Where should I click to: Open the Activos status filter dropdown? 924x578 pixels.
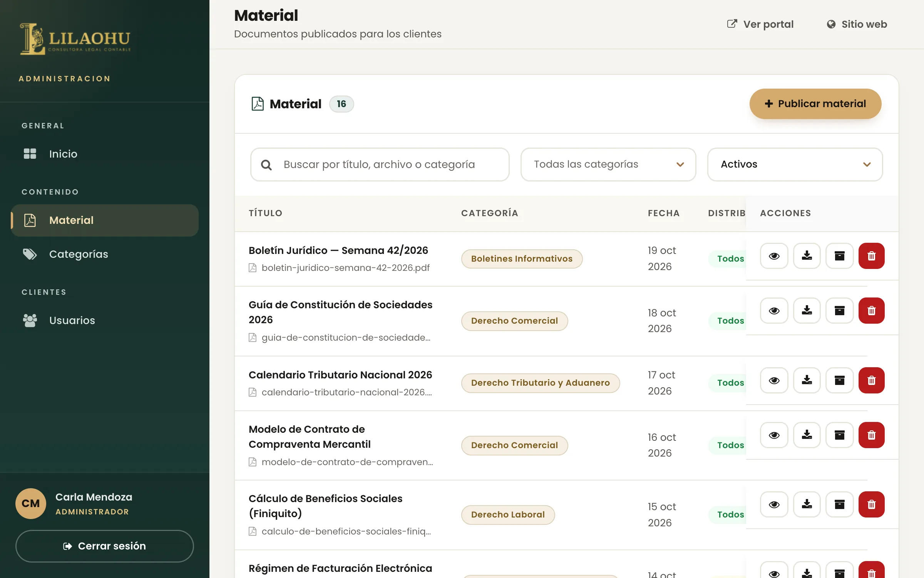[x=795, y=165]
